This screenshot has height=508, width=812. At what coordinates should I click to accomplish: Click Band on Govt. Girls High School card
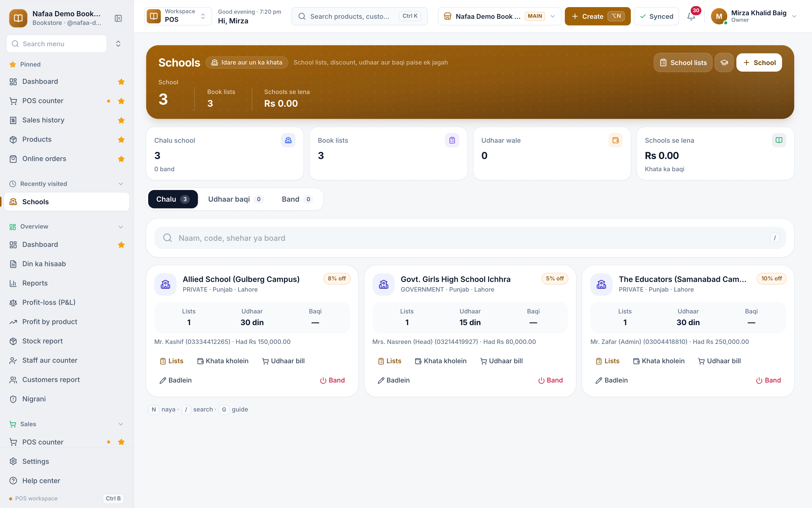coord(550,380)
